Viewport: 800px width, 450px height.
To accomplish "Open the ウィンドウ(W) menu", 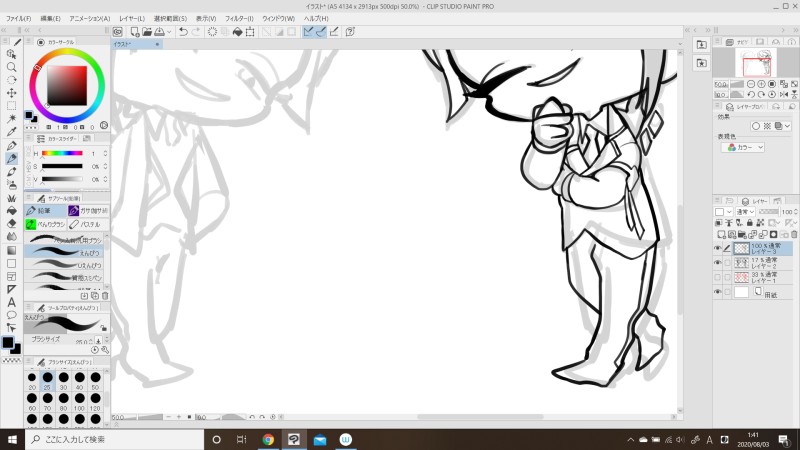I will (x=279, y=18).
